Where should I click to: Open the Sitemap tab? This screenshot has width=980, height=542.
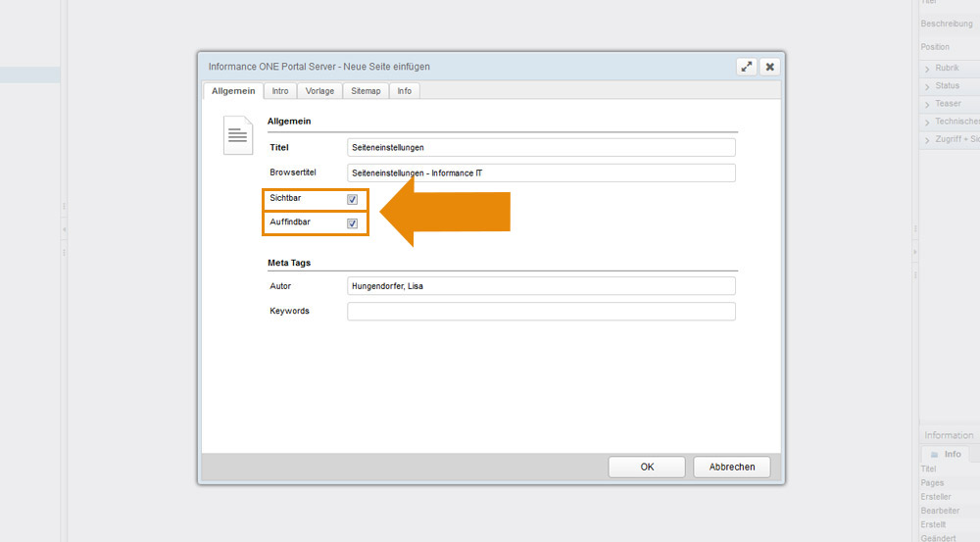(x=366, y=91)
